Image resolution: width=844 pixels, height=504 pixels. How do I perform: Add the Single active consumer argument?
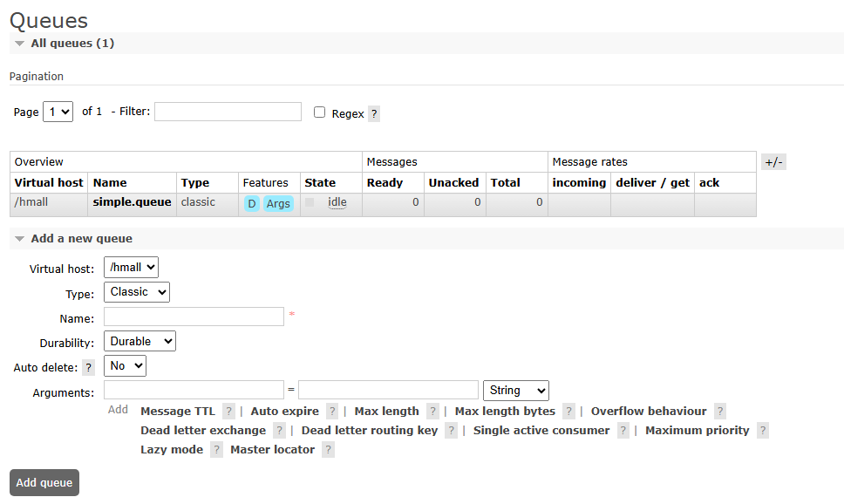tap(541, 431)
